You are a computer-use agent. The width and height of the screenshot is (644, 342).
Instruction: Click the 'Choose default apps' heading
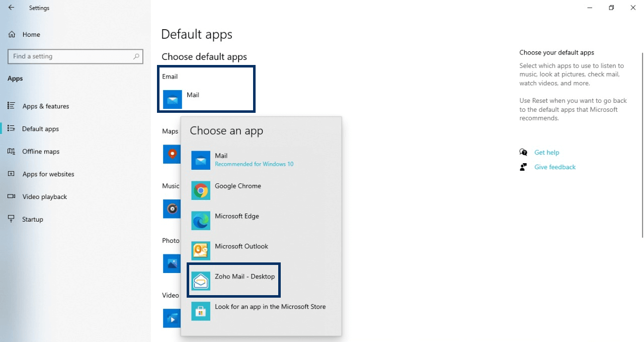[x=204, y=57]
